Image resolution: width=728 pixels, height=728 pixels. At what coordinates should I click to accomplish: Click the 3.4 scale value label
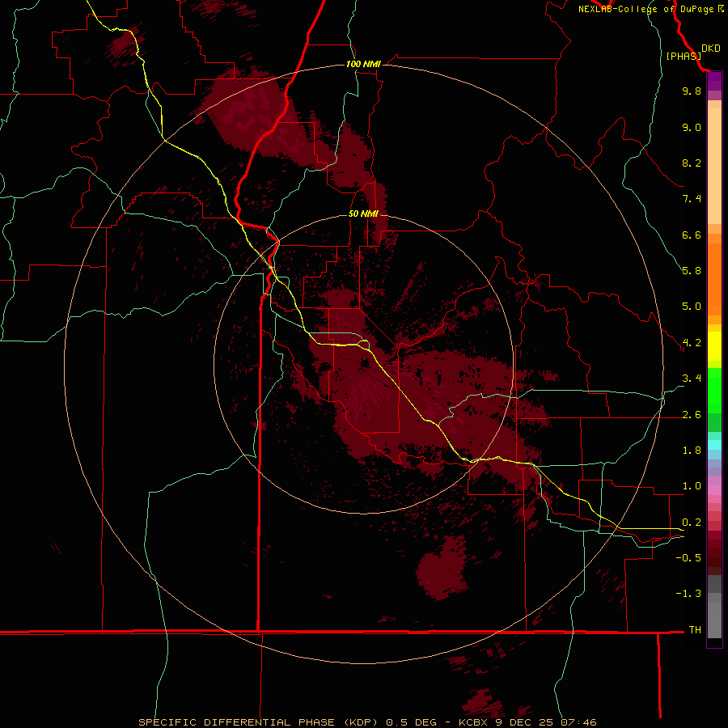(692, 379)
